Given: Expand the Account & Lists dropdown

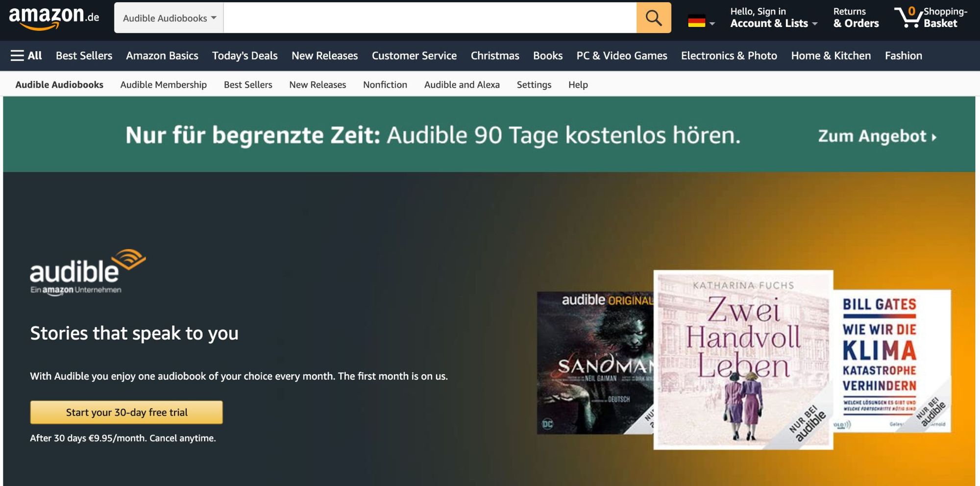Looking at the screenshot, I should click(x=774, y=18).
